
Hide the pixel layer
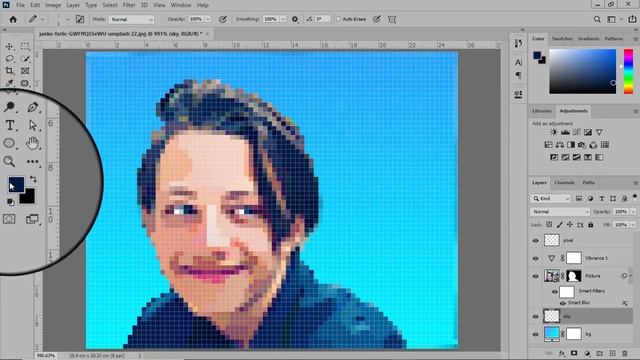536,240
